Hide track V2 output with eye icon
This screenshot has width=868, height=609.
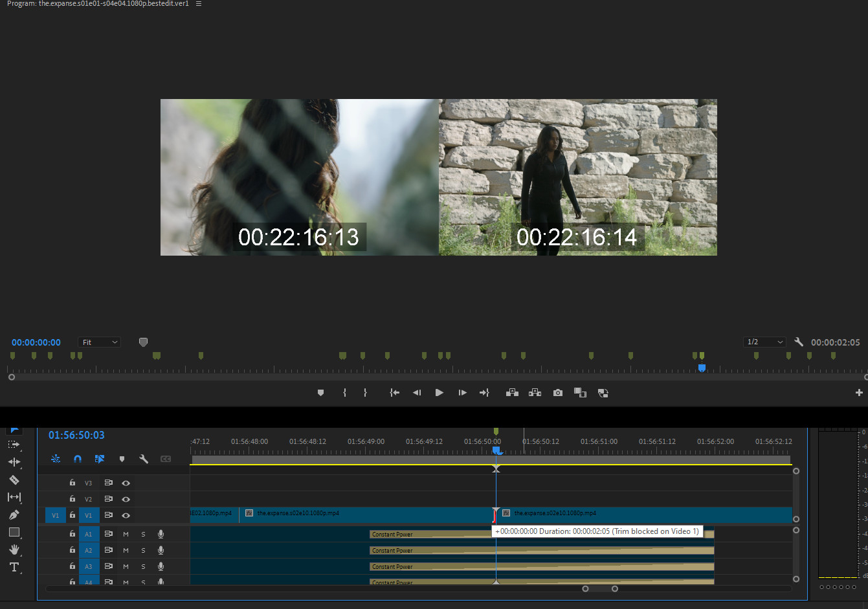(126, 499)
